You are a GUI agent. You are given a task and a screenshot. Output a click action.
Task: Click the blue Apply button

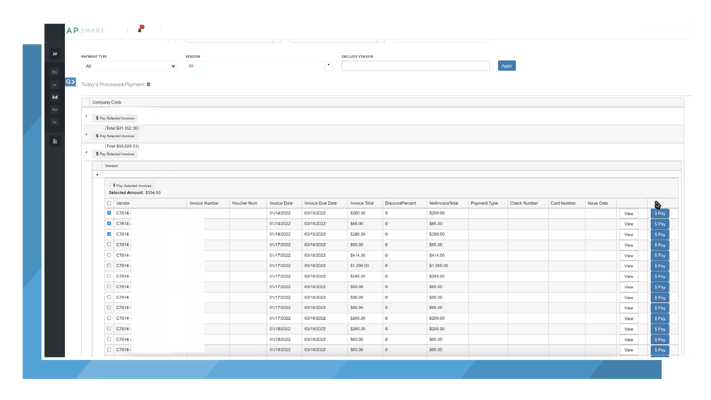506,66
